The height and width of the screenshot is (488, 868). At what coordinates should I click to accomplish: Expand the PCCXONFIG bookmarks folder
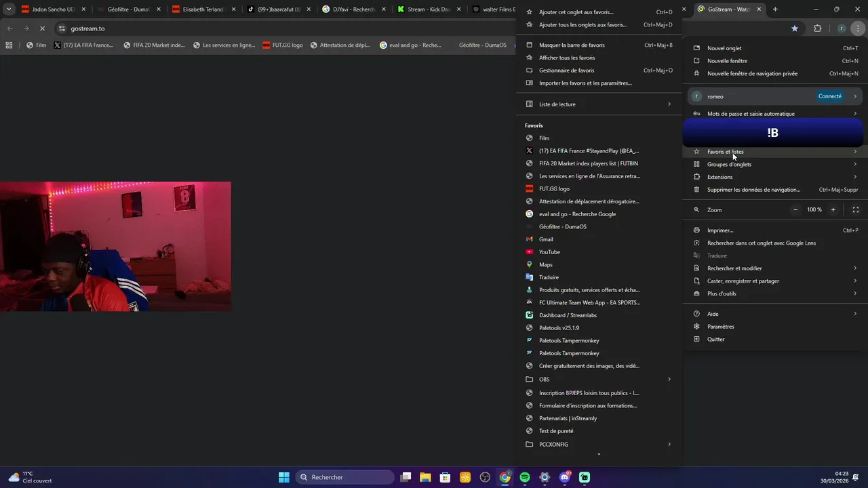[599, 445]
